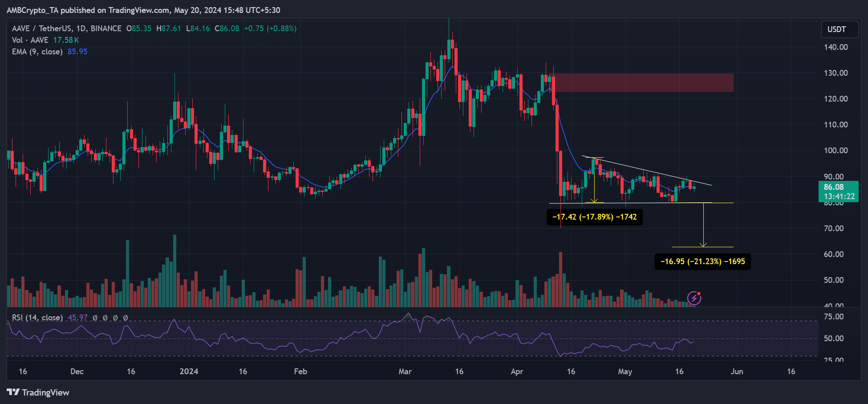
Task: Click the TradingView logo at bottom left
Action: (x=38, y=392)
